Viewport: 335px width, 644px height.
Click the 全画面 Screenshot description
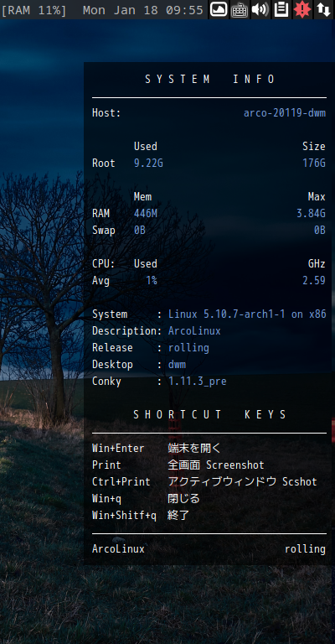tap(216, 465)
